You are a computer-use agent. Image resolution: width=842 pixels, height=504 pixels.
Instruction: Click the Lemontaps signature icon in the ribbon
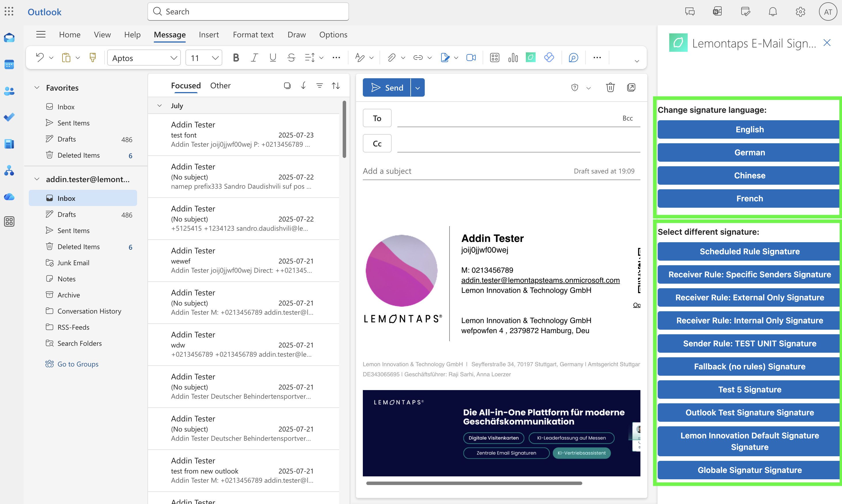[530, 58]
